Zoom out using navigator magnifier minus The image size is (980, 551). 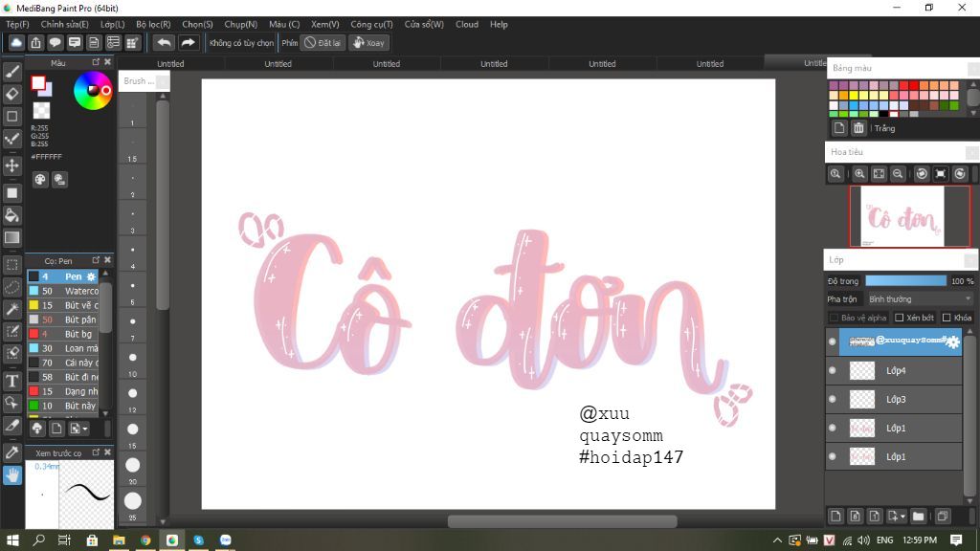click(898, 174)
